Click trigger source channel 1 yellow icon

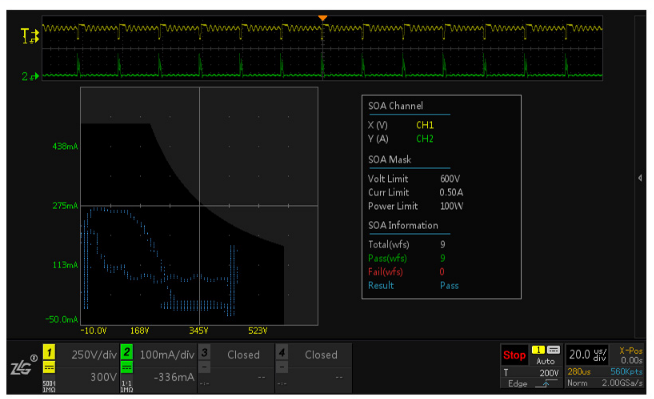click(x=538, y=350)
